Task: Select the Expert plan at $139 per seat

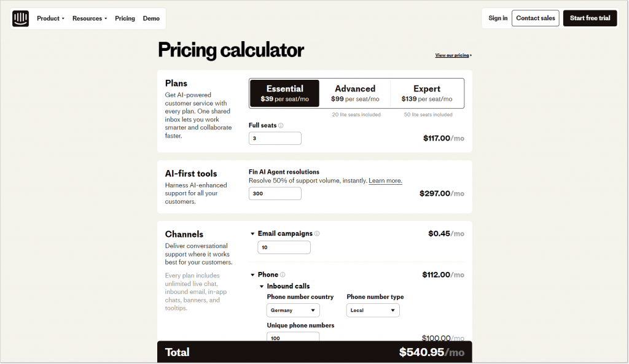Action: coord(426,91)
